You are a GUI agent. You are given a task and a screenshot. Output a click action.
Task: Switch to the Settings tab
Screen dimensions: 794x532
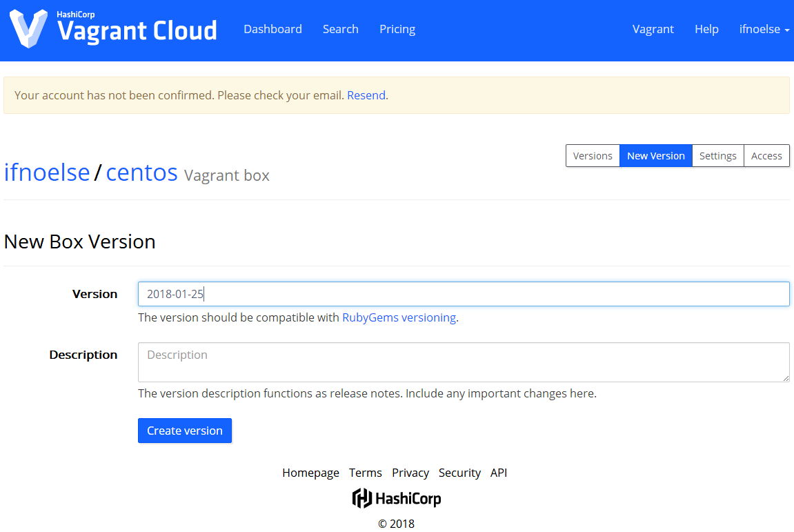(x=717, y=155)
